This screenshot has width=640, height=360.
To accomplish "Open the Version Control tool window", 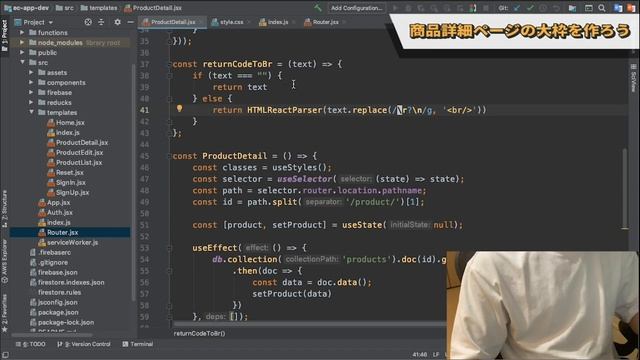I will pyautogui.click(x=84, y=344).
